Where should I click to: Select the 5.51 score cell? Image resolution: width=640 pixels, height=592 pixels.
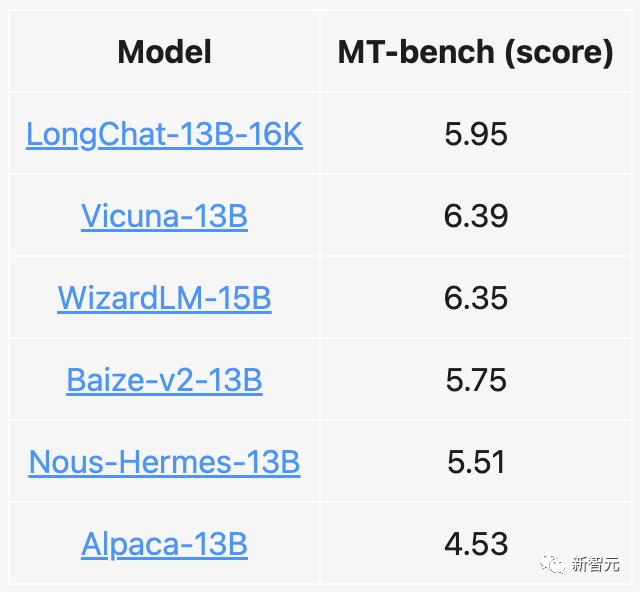(x=476, y=461)
